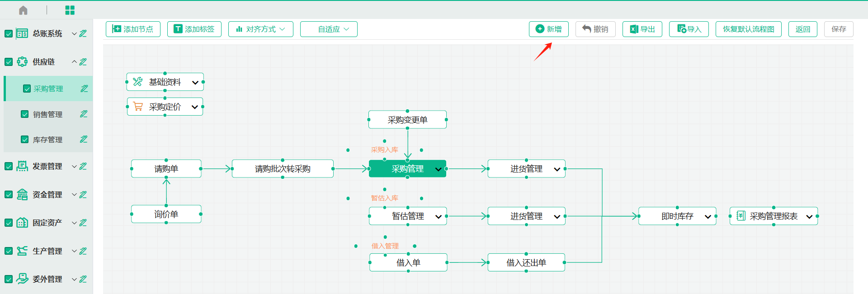Viewport: 868px width, 294px height.
Task: Click the orange 暂估入库 label
Action: tap(385, 198)
